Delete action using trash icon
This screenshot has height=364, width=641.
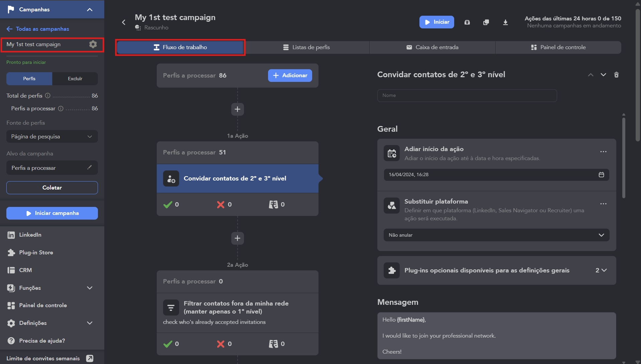(616, 75)
